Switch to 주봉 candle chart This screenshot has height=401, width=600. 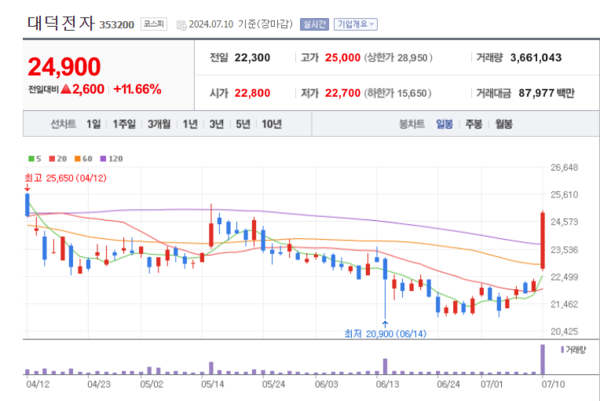(x=474, y=124)
